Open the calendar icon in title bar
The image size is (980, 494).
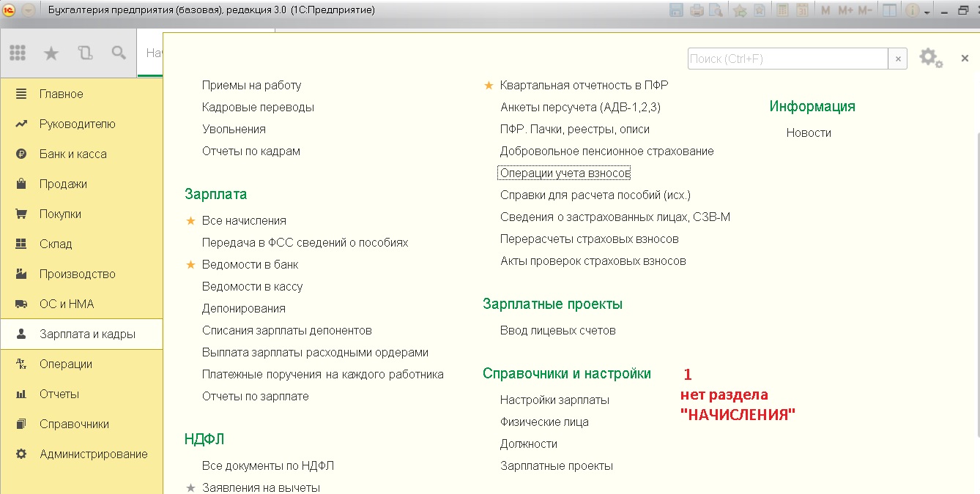(x=802, y=10)
